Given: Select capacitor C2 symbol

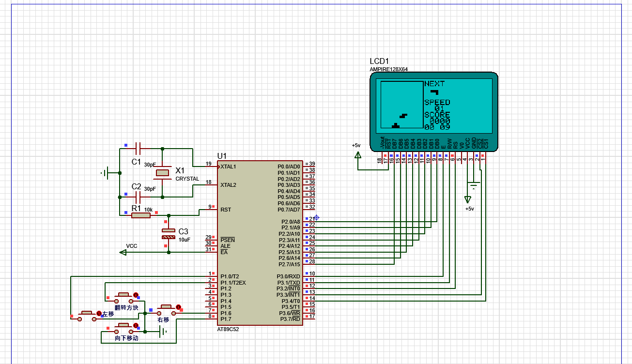Looking at the screenshot, I should (x=138, y=197).
